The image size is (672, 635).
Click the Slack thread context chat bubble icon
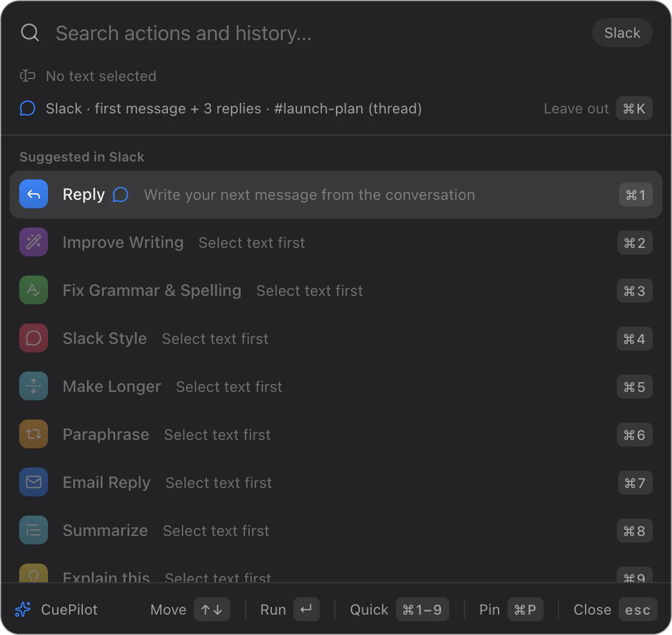[28, 108]
